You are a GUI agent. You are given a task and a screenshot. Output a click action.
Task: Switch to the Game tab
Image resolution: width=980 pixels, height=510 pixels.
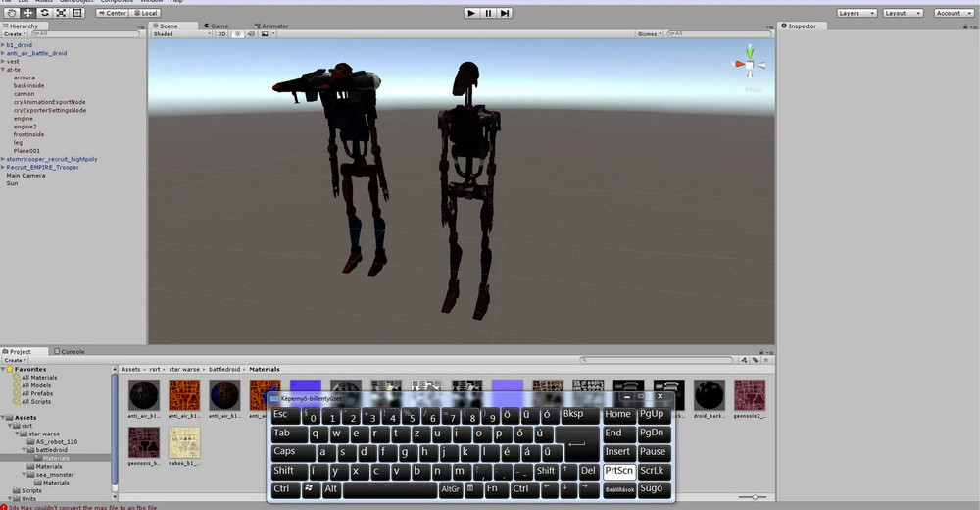217,26
